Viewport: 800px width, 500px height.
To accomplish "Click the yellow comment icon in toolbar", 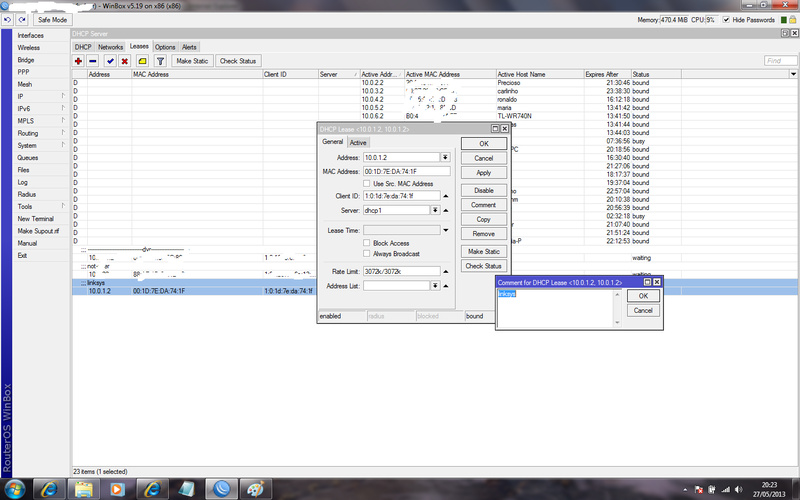I will point(142,61).
